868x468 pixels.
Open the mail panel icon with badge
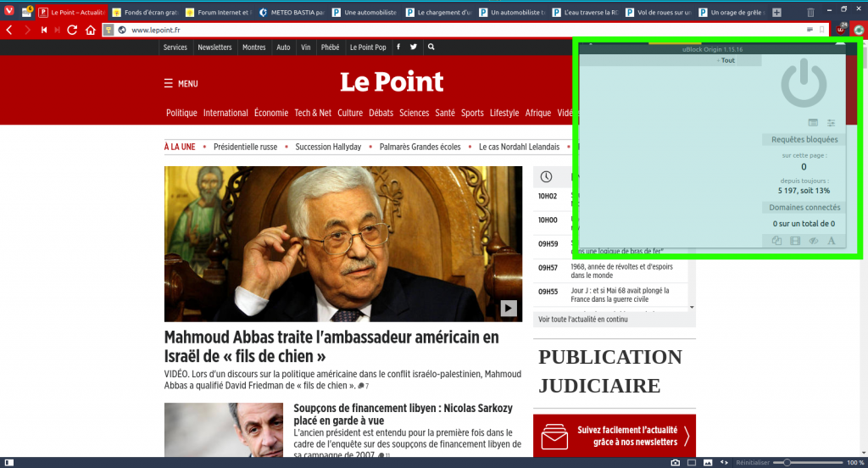[x=26, y=12]
